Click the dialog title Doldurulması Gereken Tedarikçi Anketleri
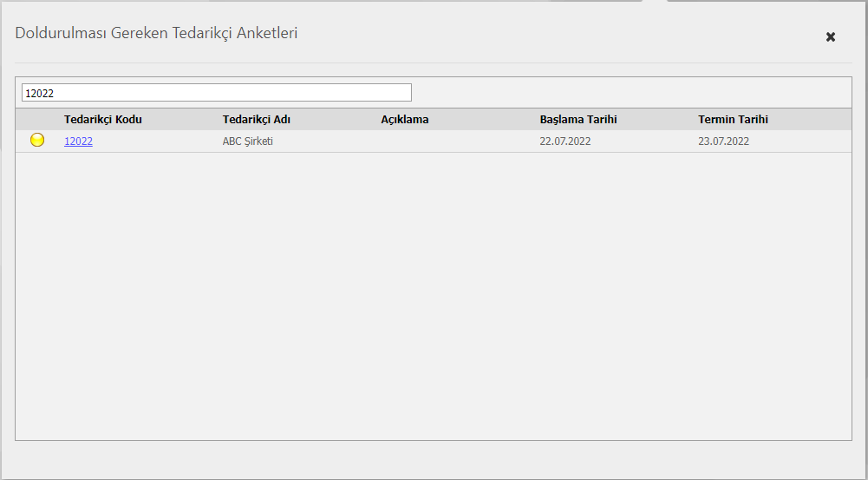Viewport: 868px width, 480px height. coord(157,34)
